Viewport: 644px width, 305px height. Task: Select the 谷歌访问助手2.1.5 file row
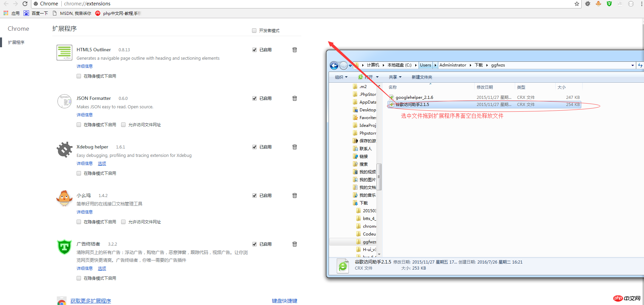click(484, 105)
